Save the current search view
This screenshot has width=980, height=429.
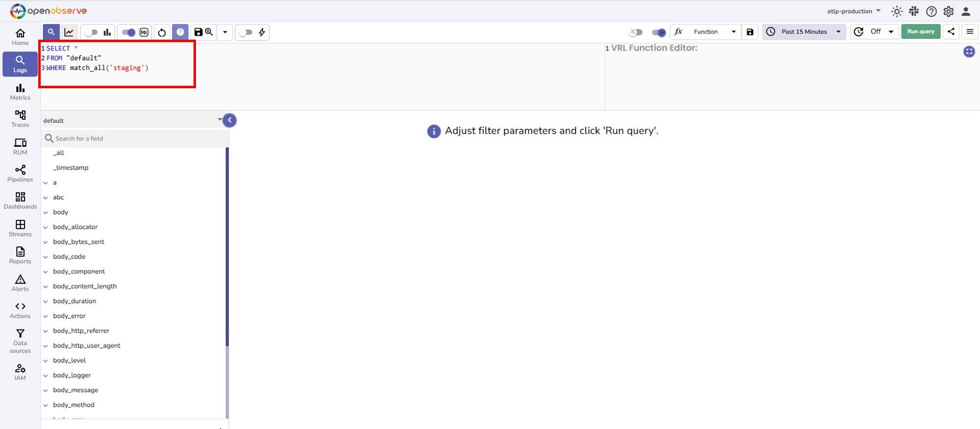198,32
